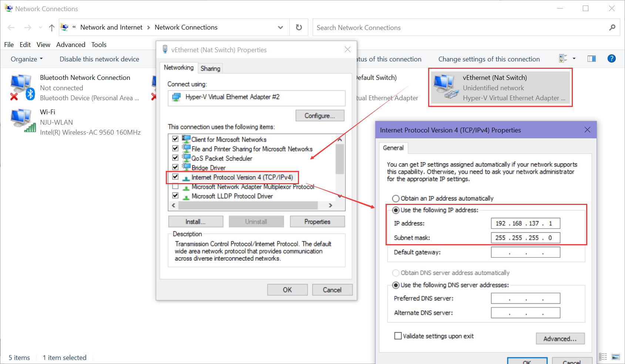Open the Advanced menu
This screenshot has height=364, width=625.
(71, 45)
